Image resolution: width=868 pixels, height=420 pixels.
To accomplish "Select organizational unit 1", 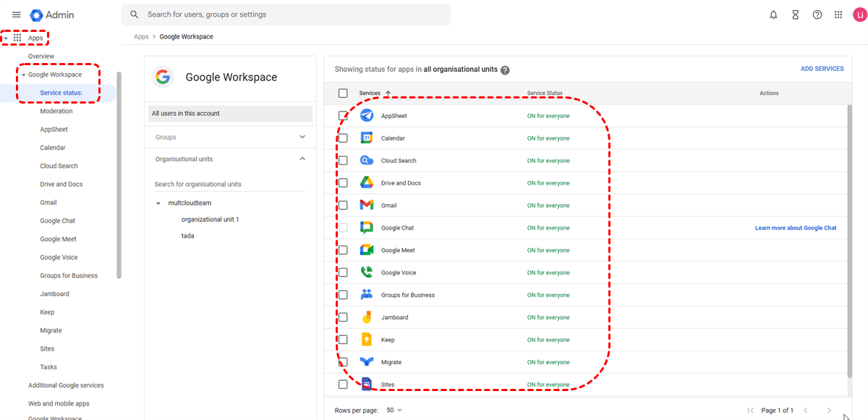I will [210, 219].
